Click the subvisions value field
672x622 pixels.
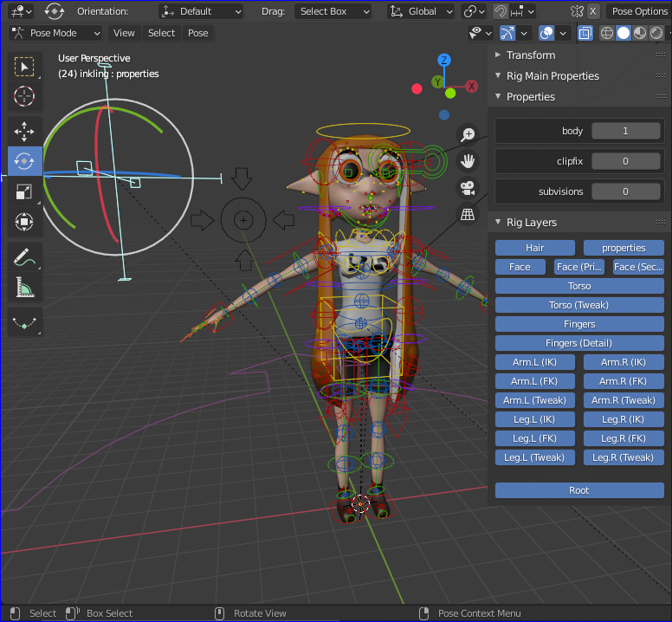pos(625,191)
